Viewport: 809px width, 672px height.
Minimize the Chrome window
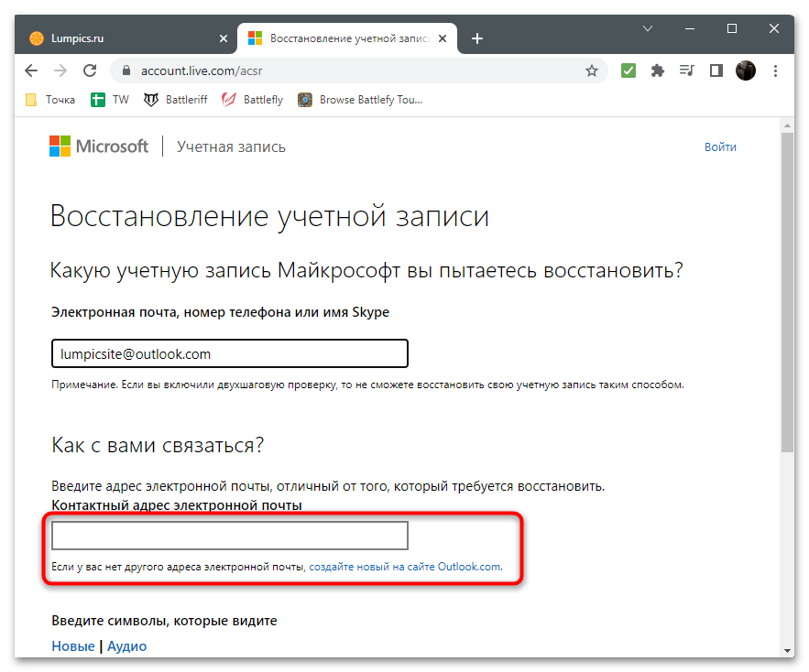(x=690, y=29)
